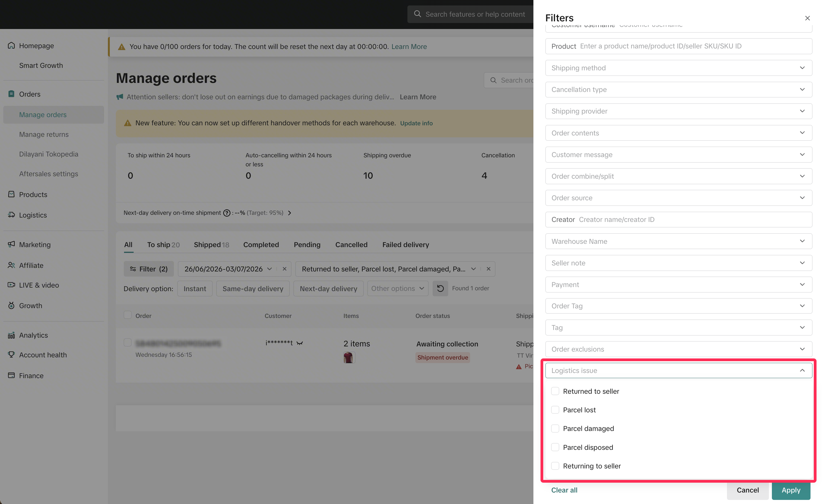Screen dimensions: 822x504
Task: Click the Homepage house icon
Action: [11, 45]
